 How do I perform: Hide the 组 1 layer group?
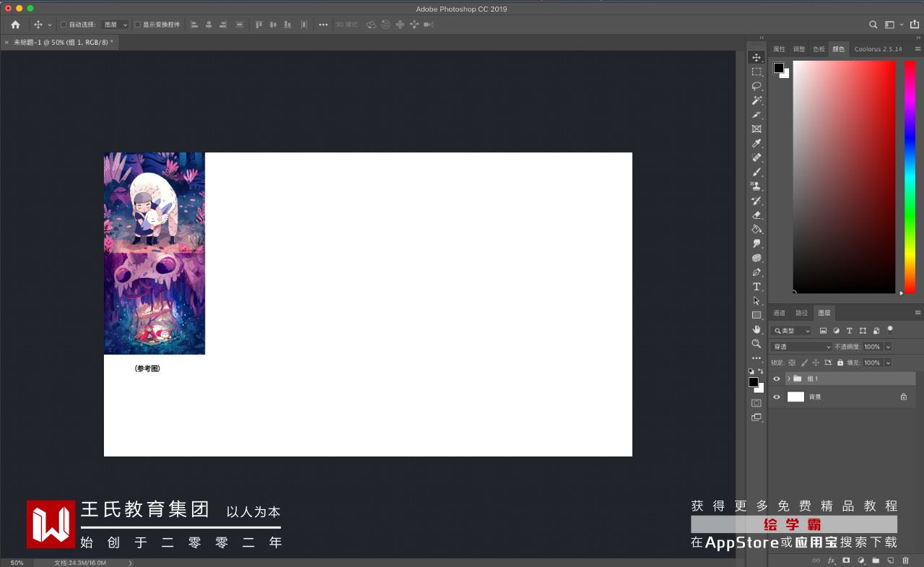[777, 378]
